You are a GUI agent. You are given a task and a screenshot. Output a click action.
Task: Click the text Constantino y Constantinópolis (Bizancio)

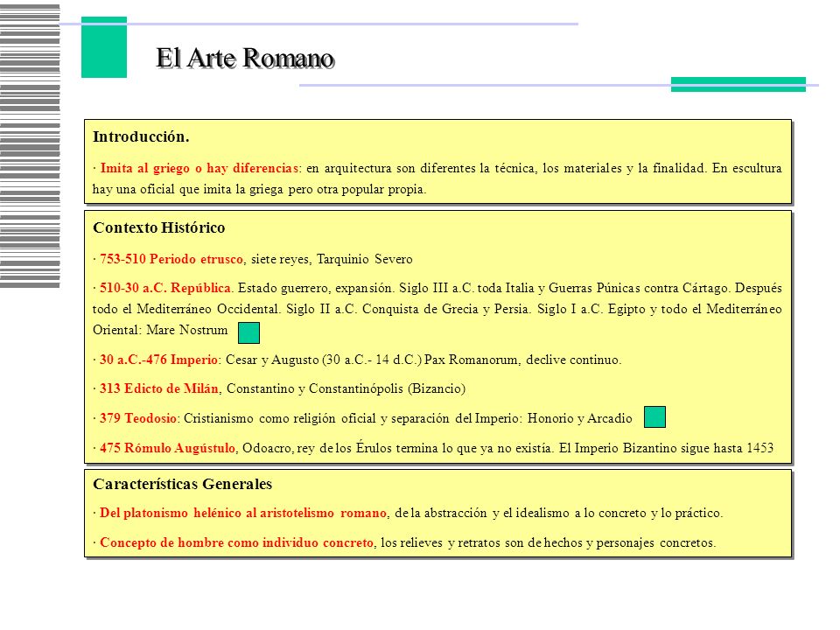point(346,388)
